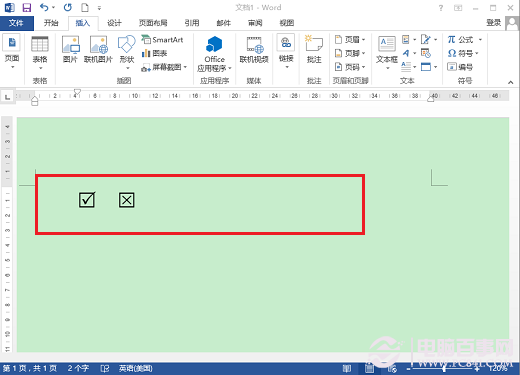This screenshot has width=520, height=375.
Task: Click the 联机图片 Online Pictures icon
Action: 98,49
